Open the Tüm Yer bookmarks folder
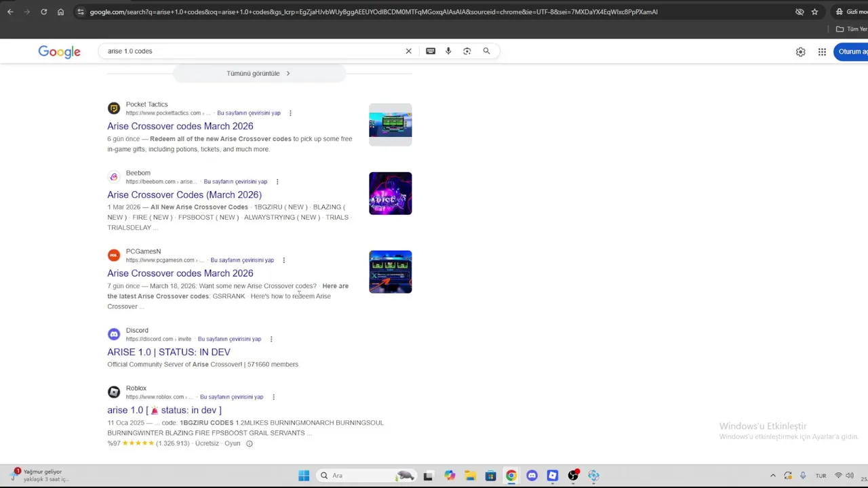The image size is (868, 488). (x=852, y=29)
